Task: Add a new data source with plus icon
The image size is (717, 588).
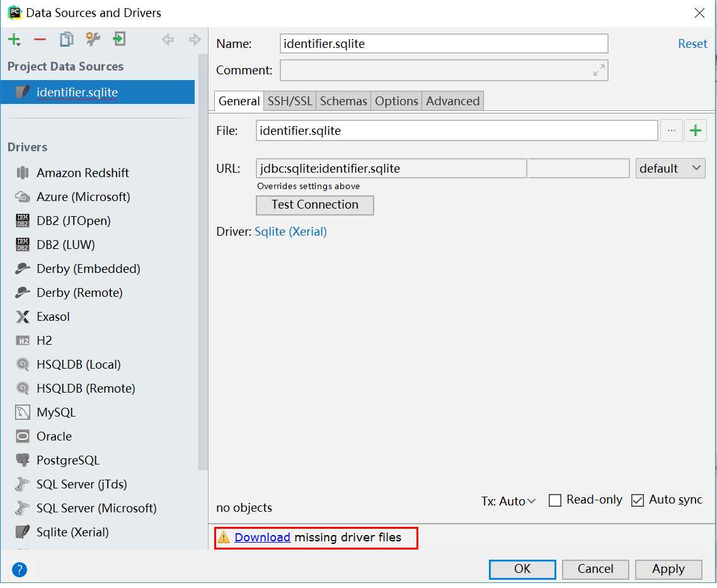Action: [x=14, y=40]
